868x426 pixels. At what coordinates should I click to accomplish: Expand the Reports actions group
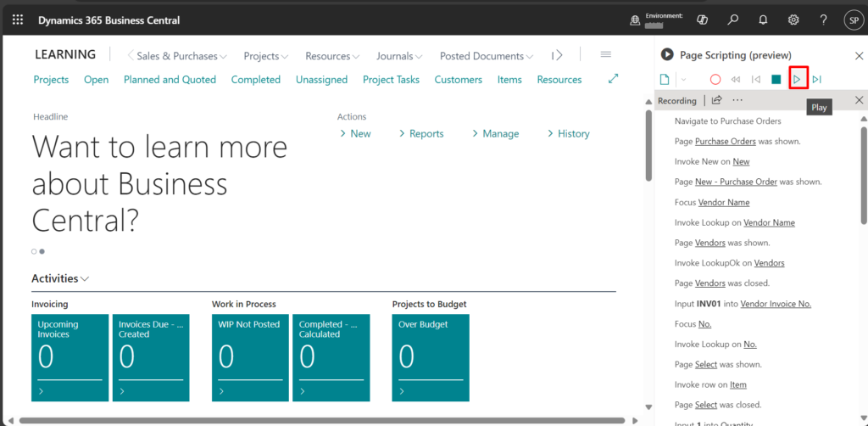pos(421,133)
